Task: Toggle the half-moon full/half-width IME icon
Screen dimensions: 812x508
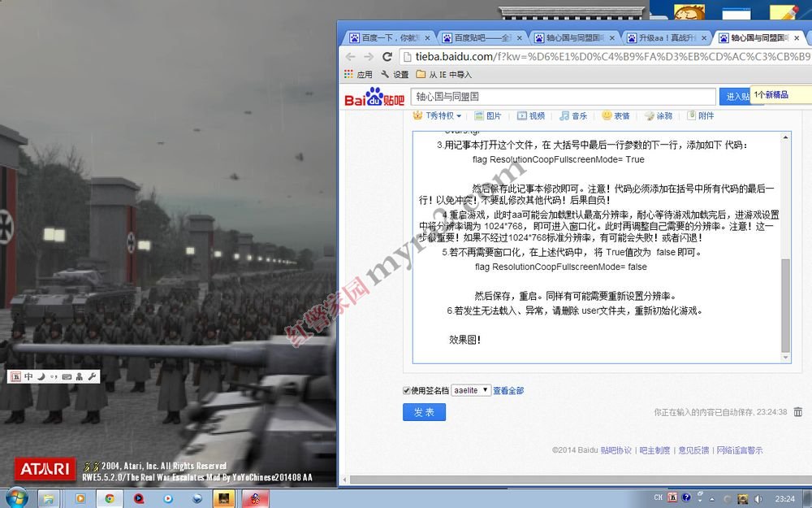Action: coord(41,377)
